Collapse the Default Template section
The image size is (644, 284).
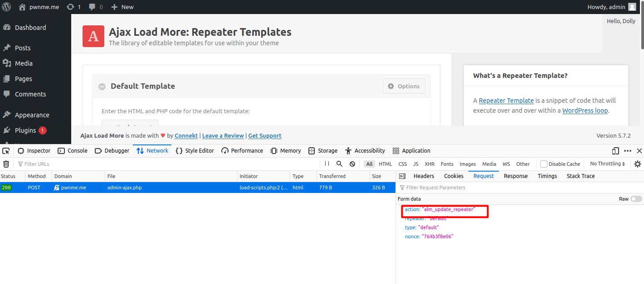[102, 87]
